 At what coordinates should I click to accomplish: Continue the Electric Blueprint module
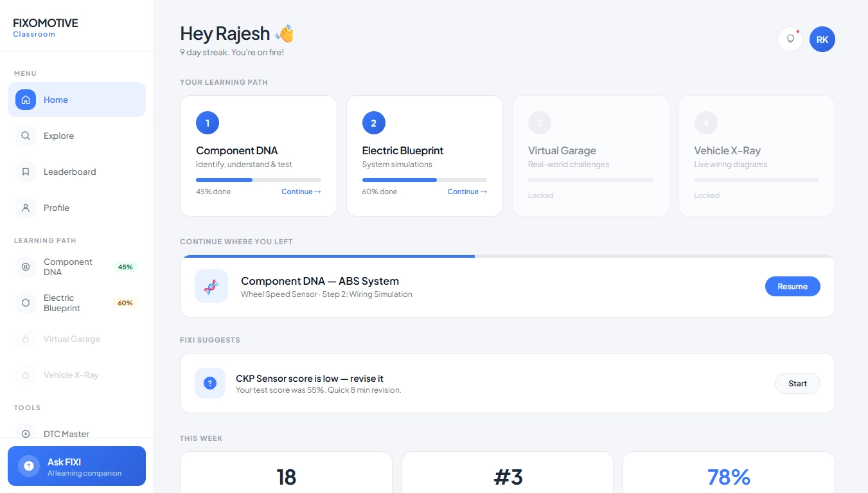click(467, 192)
